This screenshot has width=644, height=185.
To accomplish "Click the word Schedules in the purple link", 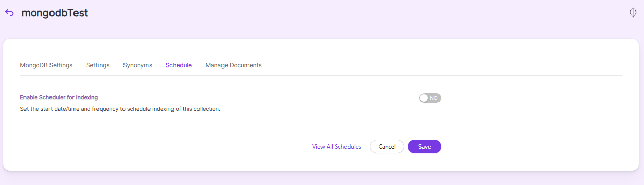I will [x=348, y=147].
